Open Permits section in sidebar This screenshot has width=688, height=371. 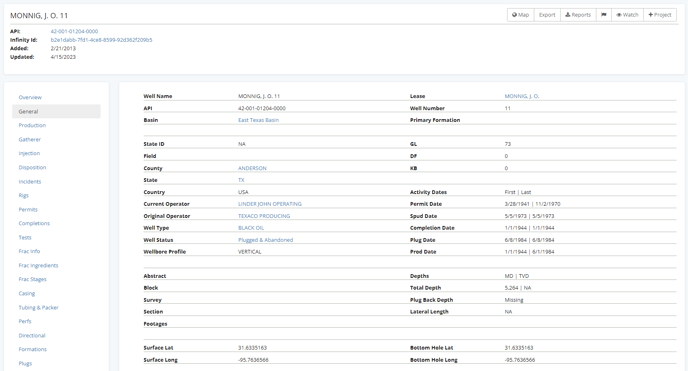click(28, 210)
